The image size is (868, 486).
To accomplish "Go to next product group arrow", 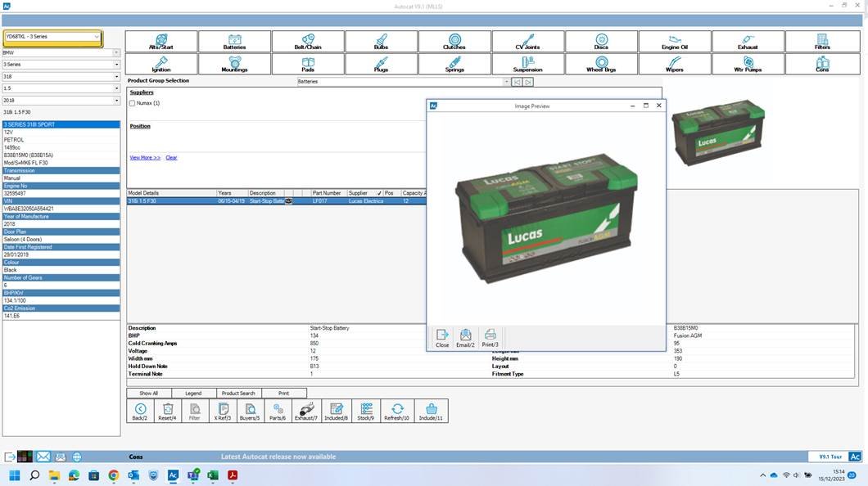I will pyautogui.click(x=528, y=82).
